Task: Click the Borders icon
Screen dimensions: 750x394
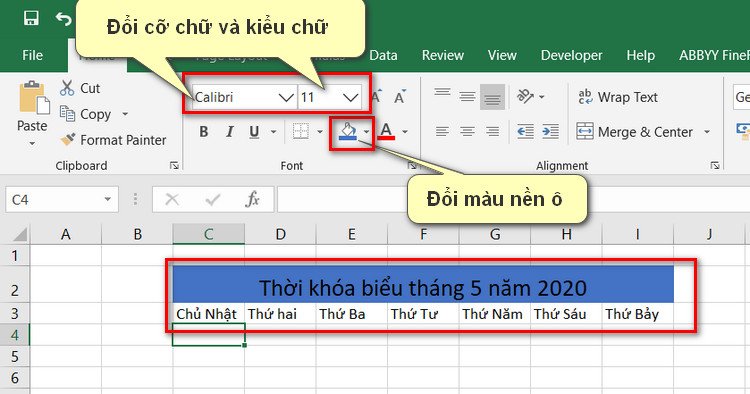Action: (x=301, y=131)
